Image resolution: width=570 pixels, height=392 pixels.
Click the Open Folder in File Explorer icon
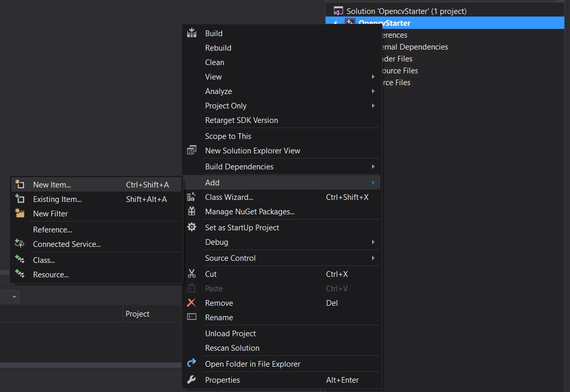(192, 363)
